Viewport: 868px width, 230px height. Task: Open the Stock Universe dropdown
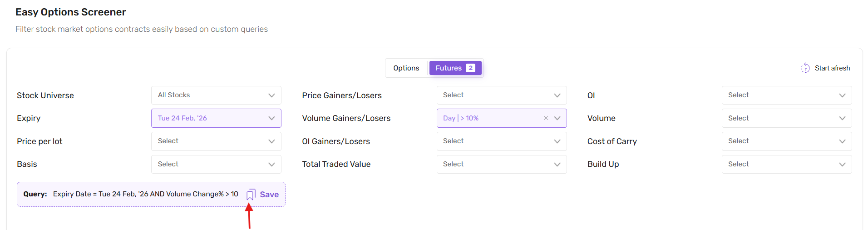216,95
